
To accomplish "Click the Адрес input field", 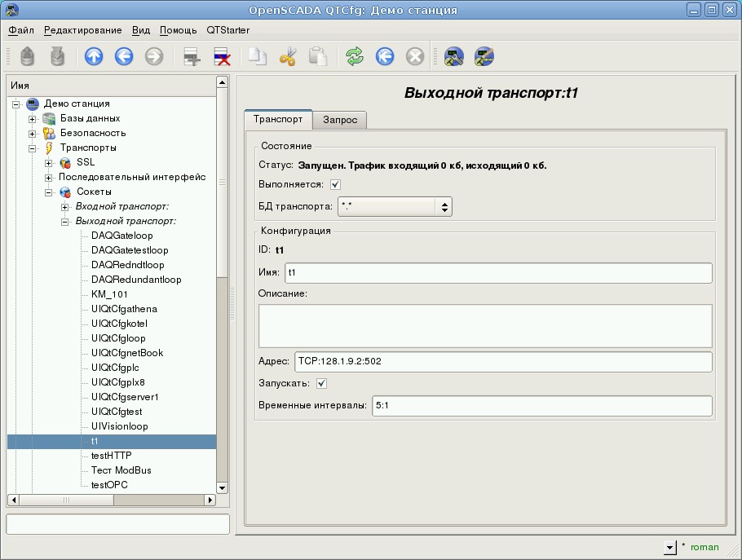I will [x=502, y=362].
